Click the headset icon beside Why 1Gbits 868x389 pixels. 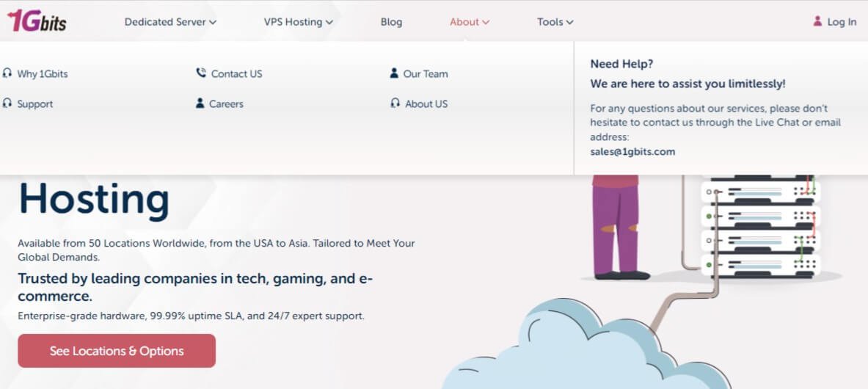point(7,73)
